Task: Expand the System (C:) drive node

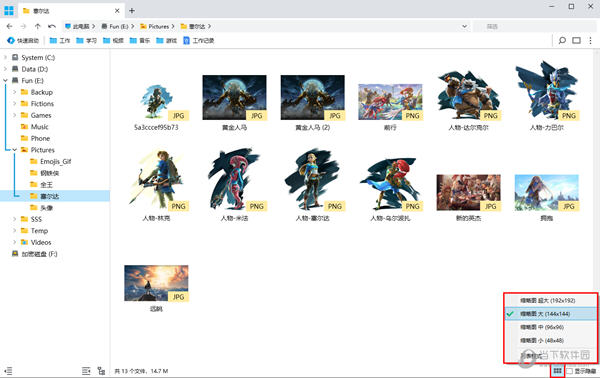Action: tap(5, 57)
